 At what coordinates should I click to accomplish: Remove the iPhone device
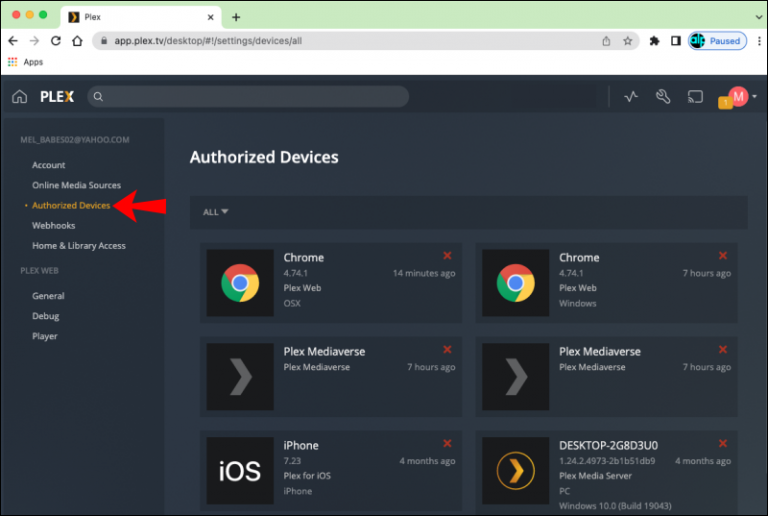[447, 444]
